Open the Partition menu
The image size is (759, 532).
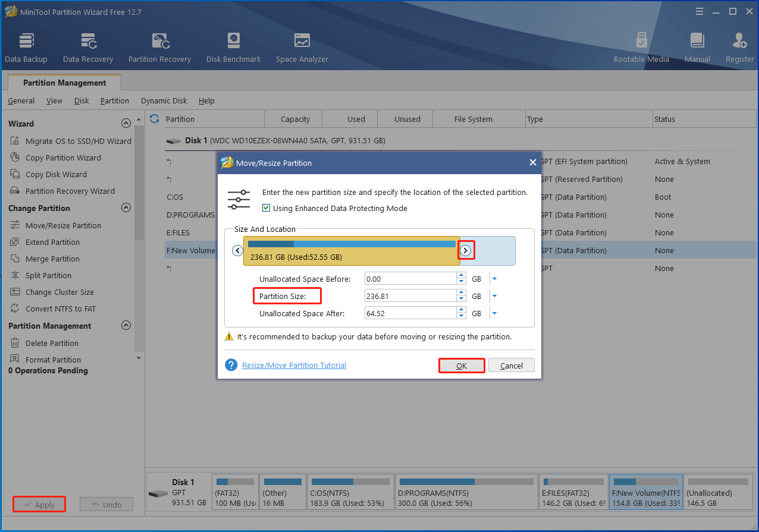[x=115, y=100]
